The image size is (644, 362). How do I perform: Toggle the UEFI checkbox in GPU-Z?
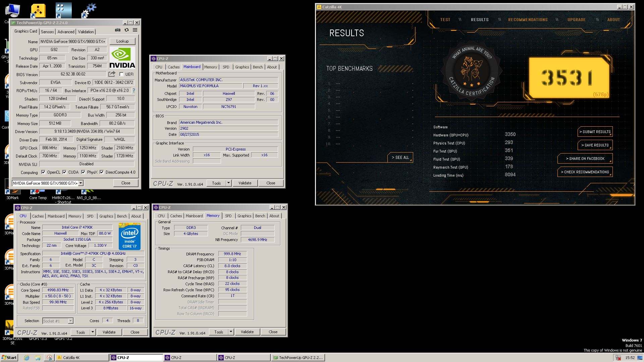click(x=121, y=74)
